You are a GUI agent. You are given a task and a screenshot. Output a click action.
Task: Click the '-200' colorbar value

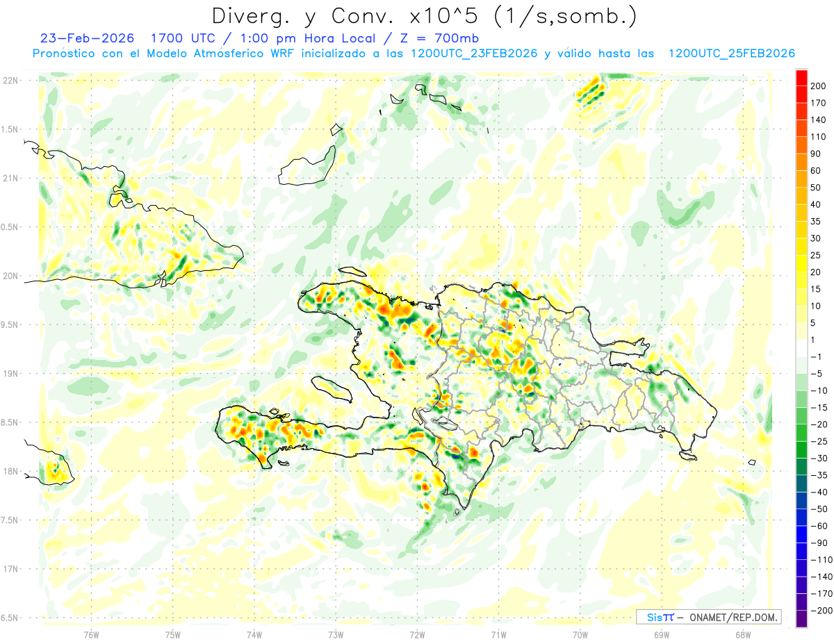[x=821, y=610]
